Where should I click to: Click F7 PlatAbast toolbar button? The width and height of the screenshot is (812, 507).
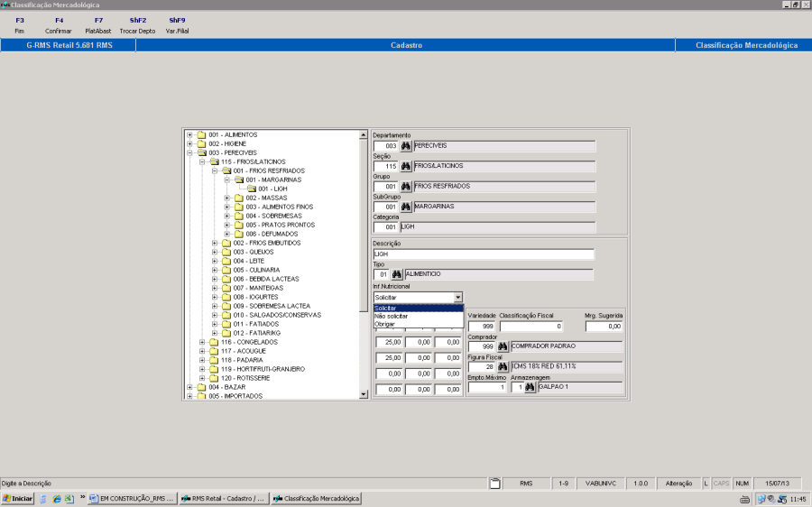(98, 25)
